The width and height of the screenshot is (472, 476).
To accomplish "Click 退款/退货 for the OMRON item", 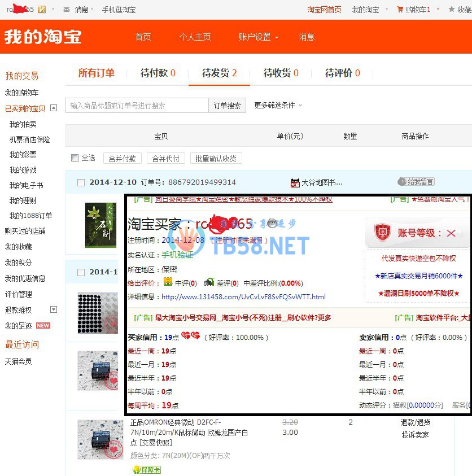I will tap(415, 422).
